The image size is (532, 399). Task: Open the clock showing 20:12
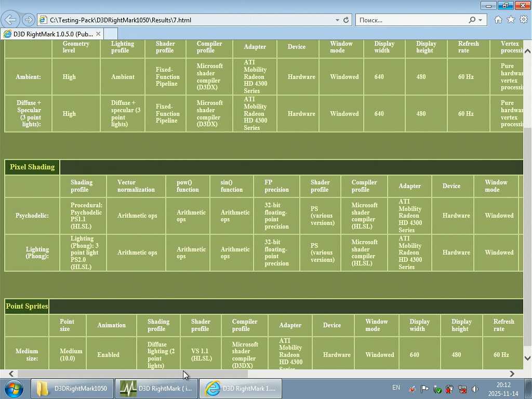(503, 389)
